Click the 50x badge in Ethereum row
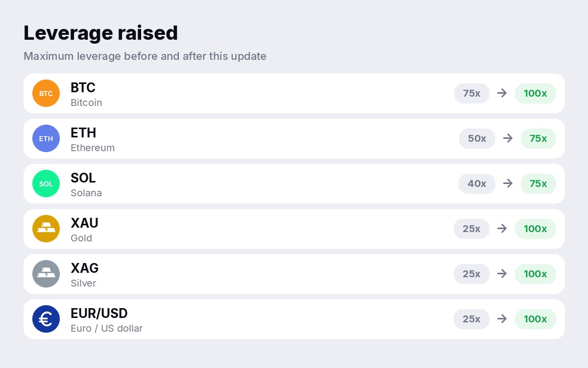The height and width of the screenshot is (368, 588). (477, 138)
